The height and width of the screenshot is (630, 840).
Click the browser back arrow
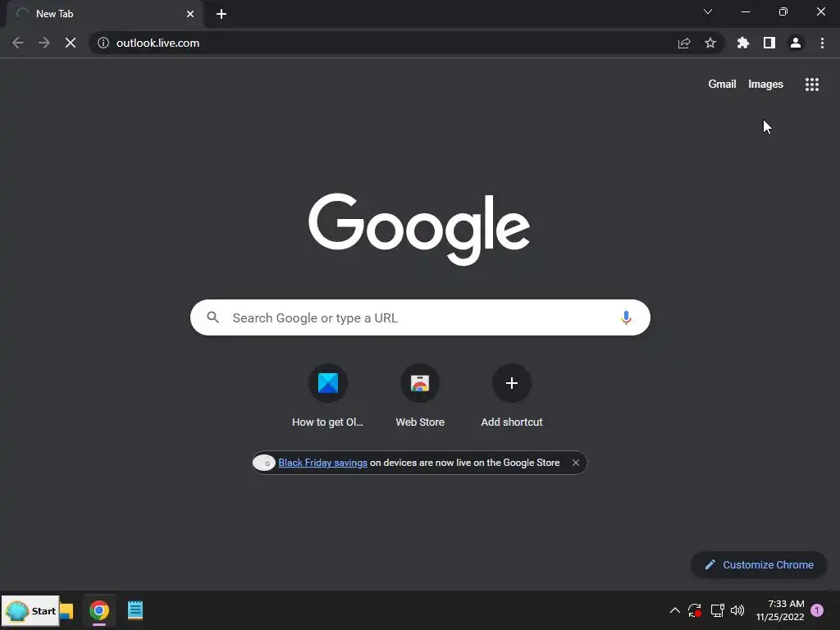(18, 43)
